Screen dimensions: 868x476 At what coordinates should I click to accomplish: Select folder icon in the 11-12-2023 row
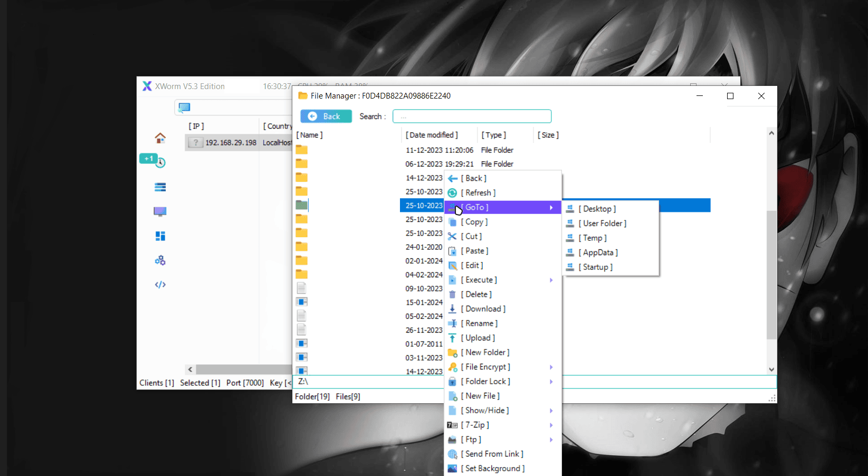(x=302, y=150)
